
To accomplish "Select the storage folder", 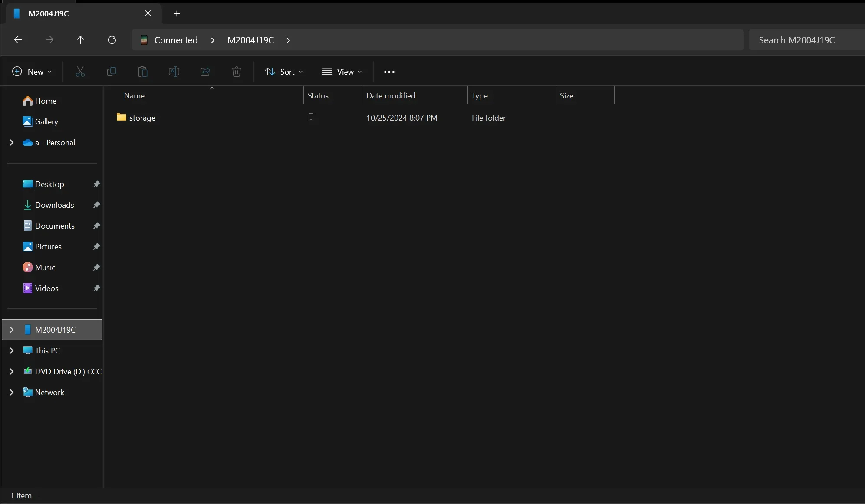I will [141, 118].
